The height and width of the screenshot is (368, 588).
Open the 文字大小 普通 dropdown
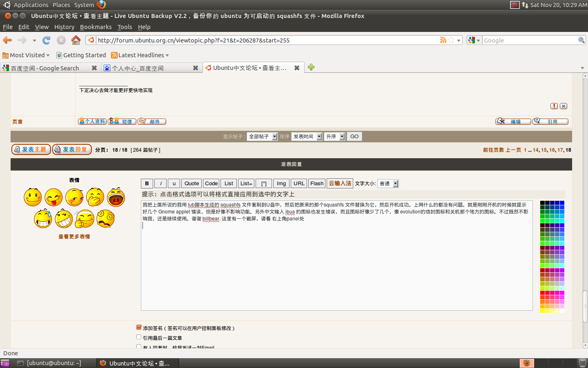click(x=388, y=184)
